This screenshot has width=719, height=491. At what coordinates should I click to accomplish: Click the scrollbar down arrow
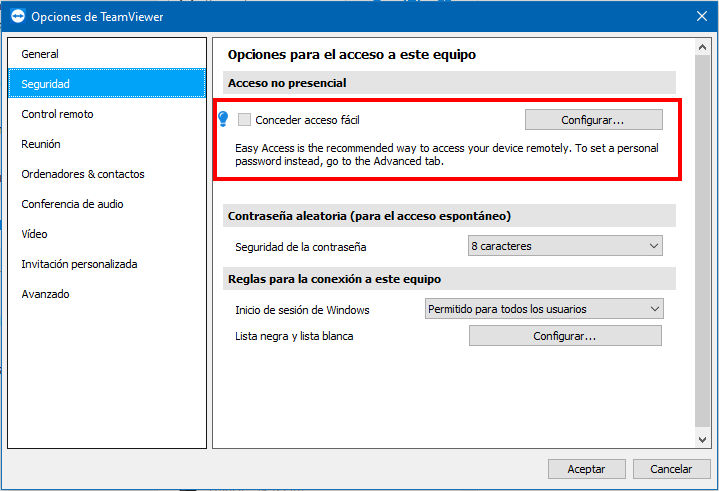coord(702,439)
